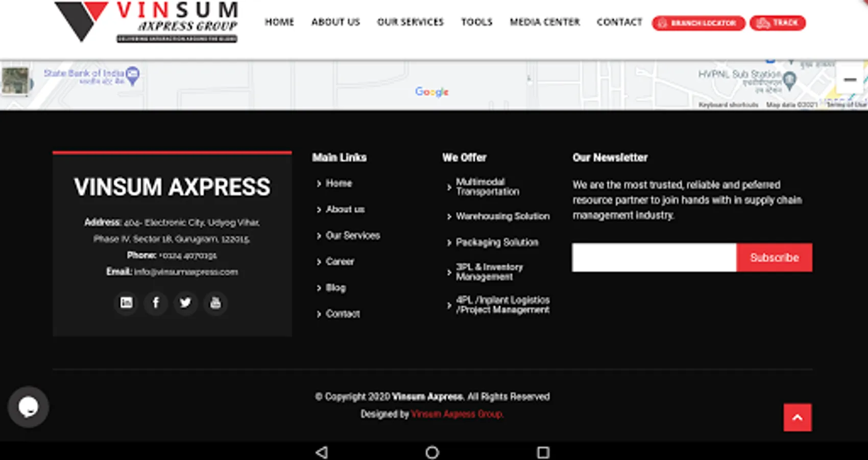Click the State Bank of India map marker

132,76
